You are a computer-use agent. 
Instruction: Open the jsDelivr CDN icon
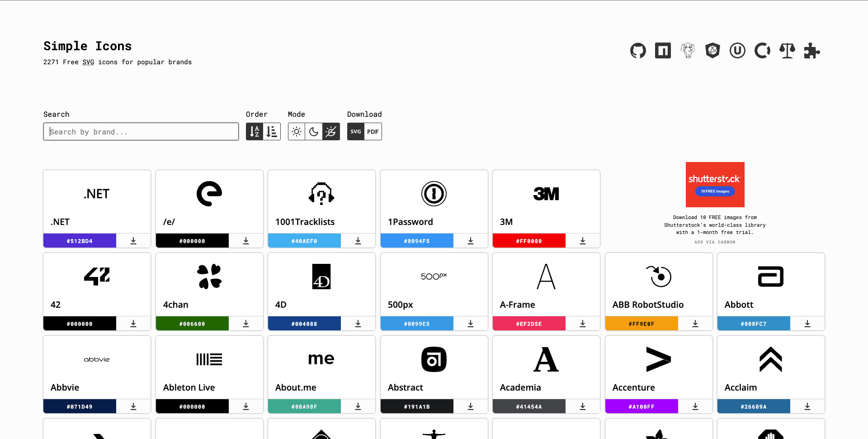(x=712, y=51)
